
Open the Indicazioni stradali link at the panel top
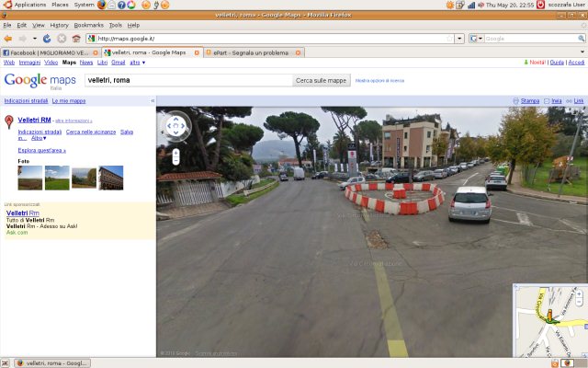click(x=25, y=100)
